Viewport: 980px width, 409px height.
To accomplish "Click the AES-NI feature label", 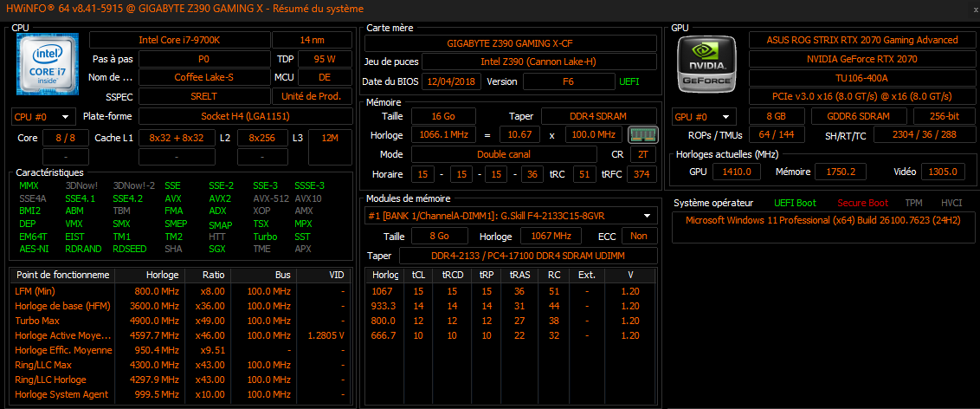I will 32,249.
